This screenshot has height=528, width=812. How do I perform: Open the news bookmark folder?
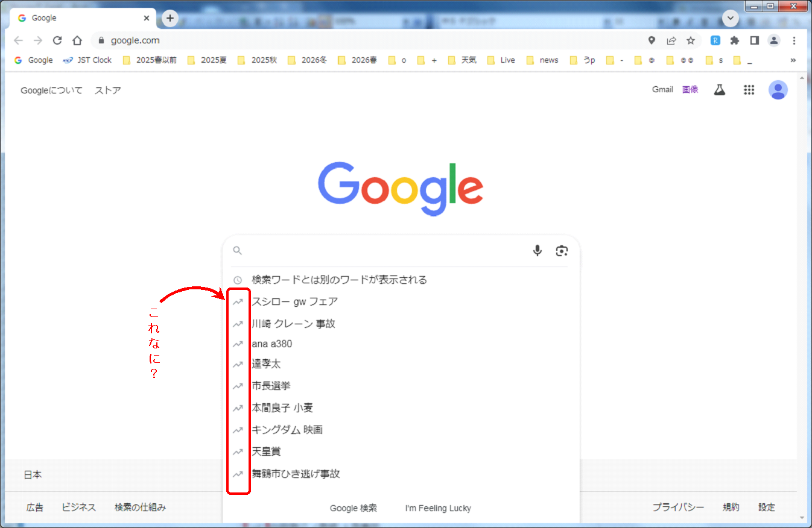(x=542, y=60)
